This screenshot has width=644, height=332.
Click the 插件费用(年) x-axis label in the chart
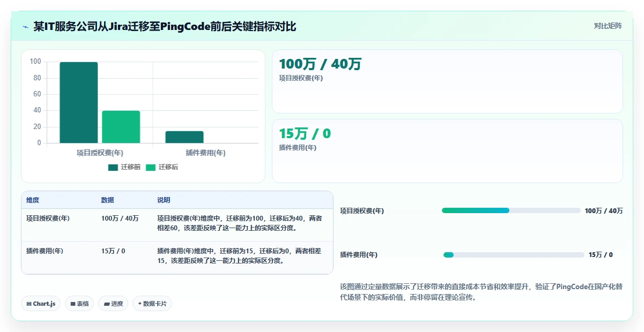click(205, 153)
